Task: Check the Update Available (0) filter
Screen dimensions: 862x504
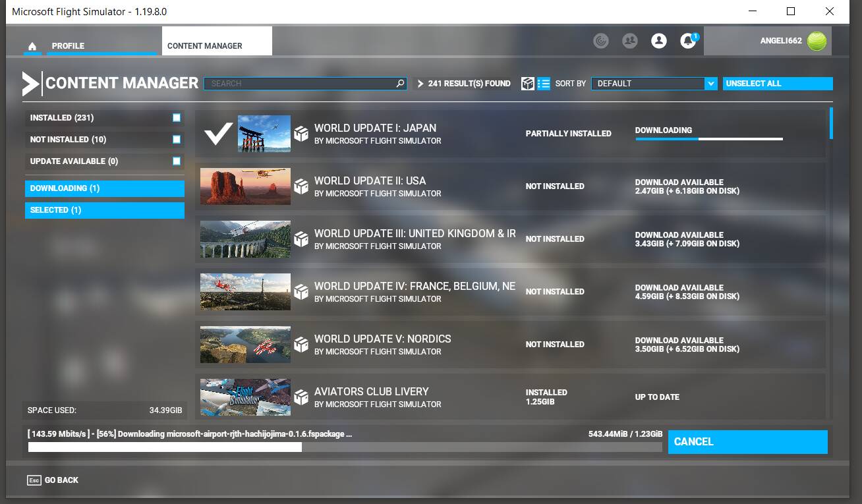Action: [x=177, y=161]
